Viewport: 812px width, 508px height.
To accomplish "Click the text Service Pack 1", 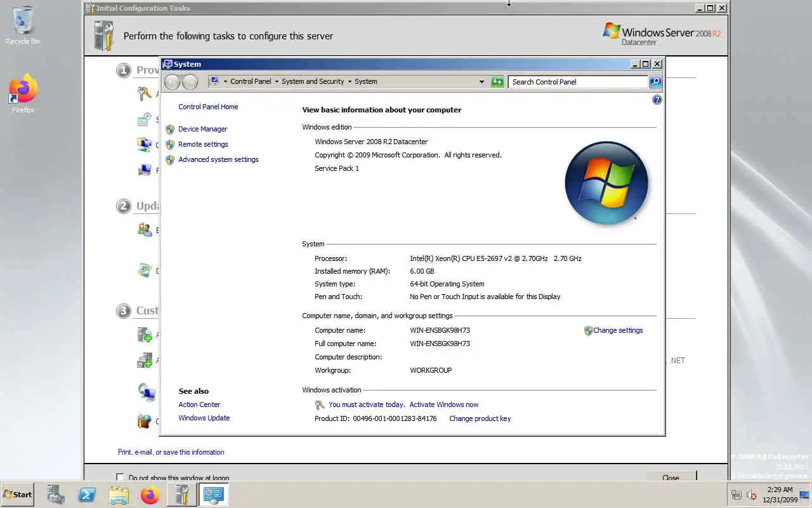I will coord(337,168).
